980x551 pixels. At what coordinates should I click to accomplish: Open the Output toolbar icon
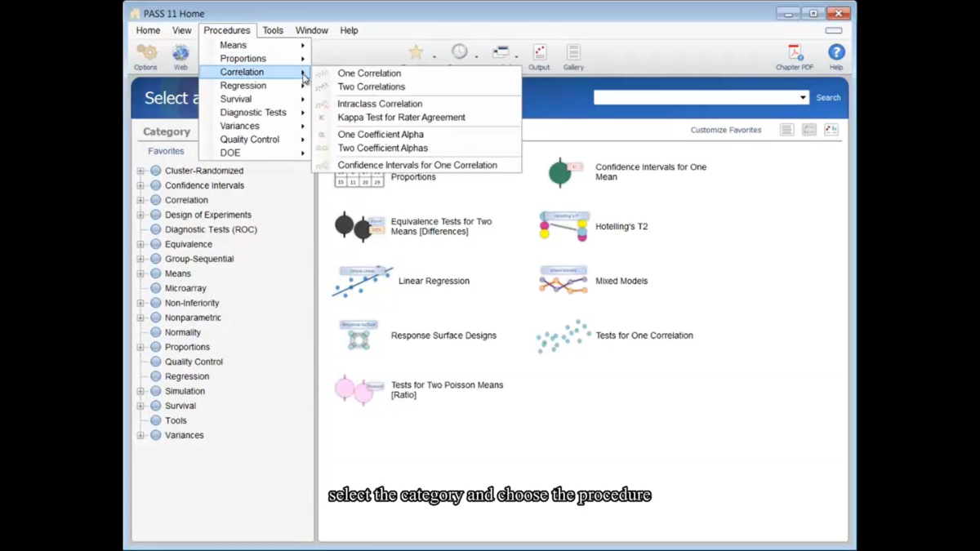tap(539, 52)
